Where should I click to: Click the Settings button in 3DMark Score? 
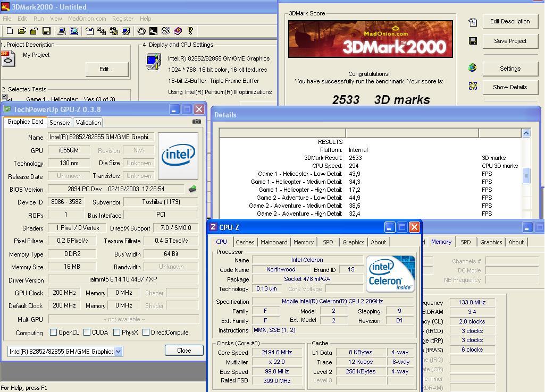pyautogui.click(x=510, y=69)
